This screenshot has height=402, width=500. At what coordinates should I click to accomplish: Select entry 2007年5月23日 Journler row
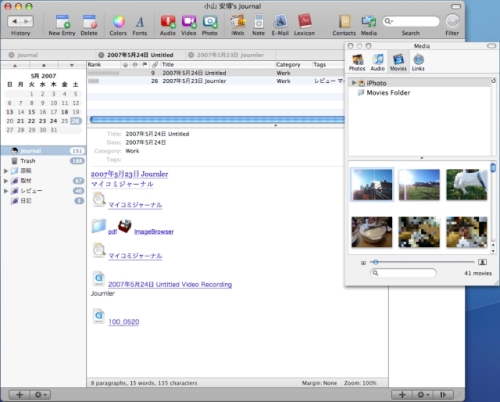216,81
